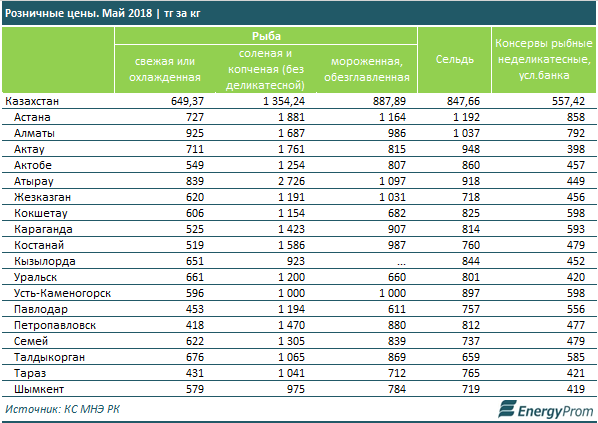This screenshot has width=598, height=423.
Task: Click the Консервы рыбные неделикатесные header
Action: [x=543, y=60]
